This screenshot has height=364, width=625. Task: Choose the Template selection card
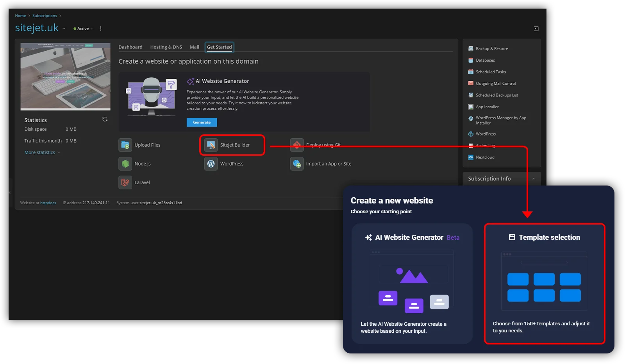[x=544, y=284]
